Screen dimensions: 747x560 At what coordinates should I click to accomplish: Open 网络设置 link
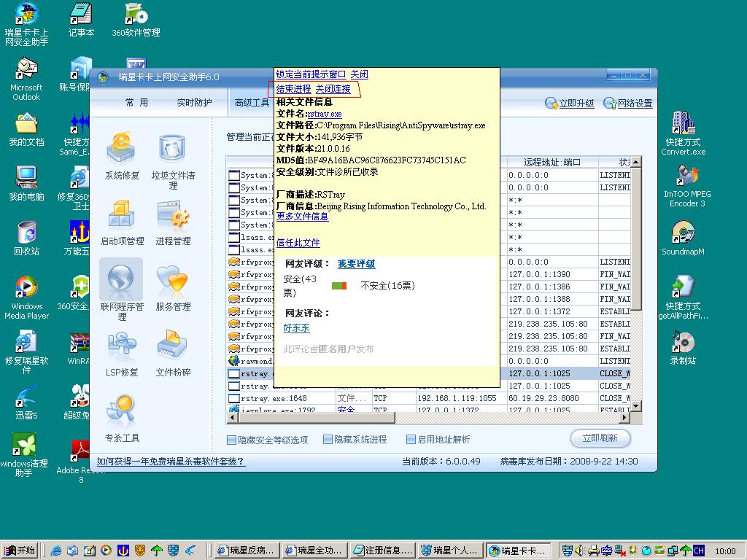(x=635, y=104)
